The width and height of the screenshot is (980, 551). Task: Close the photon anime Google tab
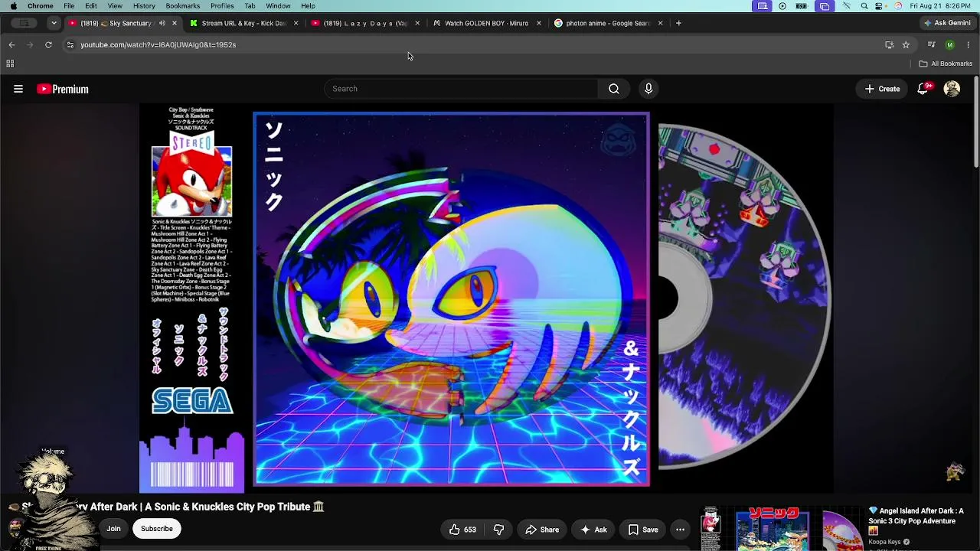pos(660,23)
